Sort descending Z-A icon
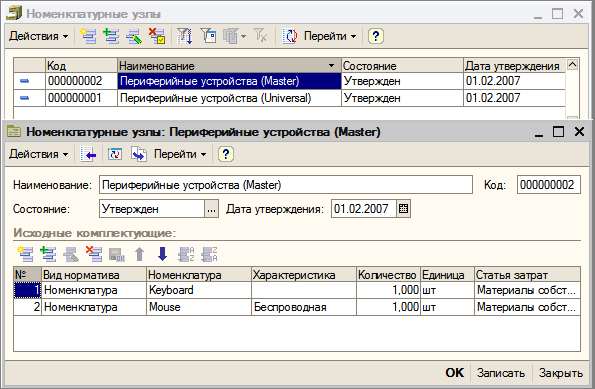The height and width of the screenshot is (389, 595). (209, 254)
